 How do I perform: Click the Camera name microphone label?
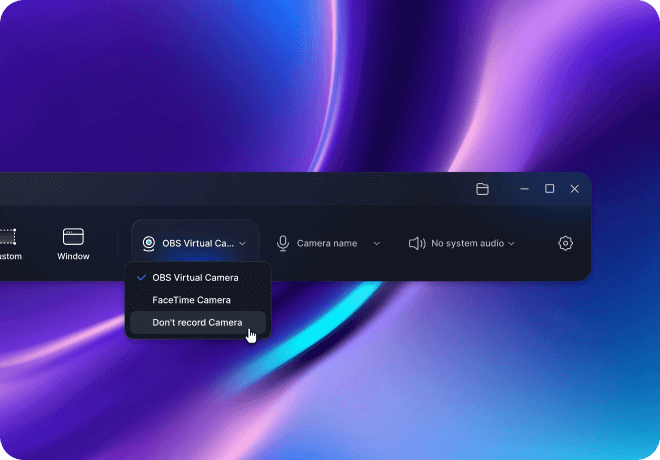point(327,243)
